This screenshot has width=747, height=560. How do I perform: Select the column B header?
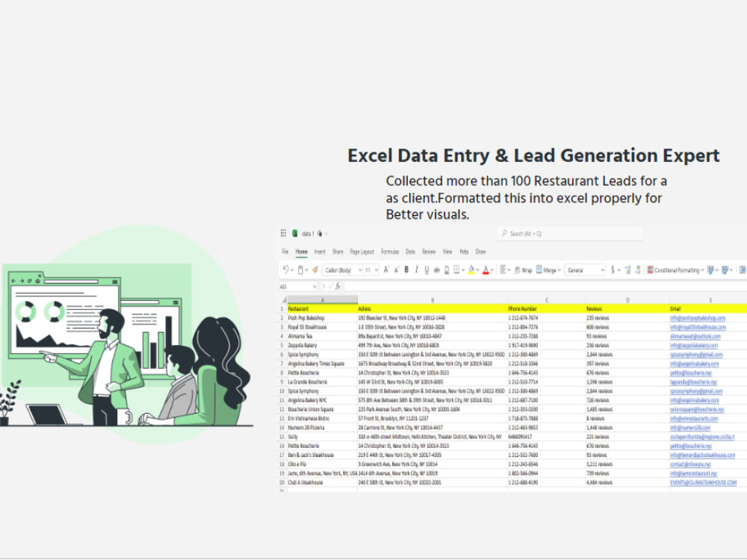tap(433, 299)
